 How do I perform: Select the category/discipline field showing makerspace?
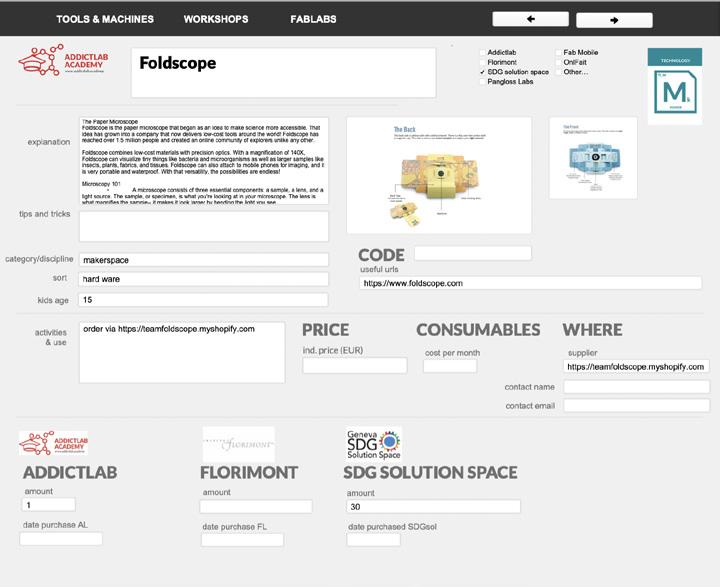click(204, 260)
